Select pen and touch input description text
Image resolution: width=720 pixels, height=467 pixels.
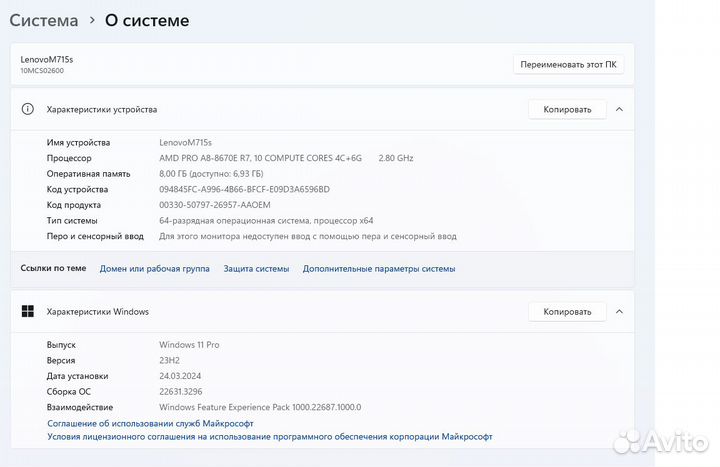click(x=308, y=236)
